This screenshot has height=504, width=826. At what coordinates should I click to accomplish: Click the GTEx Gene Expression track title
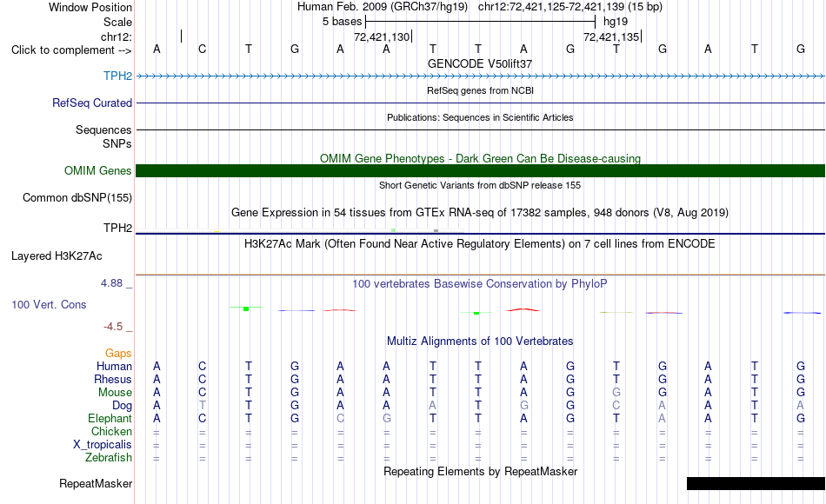pyautogui.click(x=480, y=213)
